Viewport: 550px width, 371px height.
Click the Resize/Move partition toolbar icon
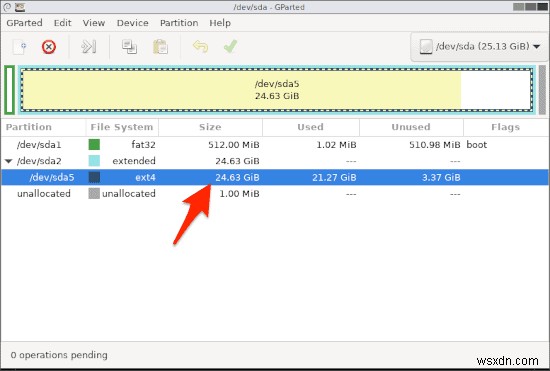coord(88,46)
